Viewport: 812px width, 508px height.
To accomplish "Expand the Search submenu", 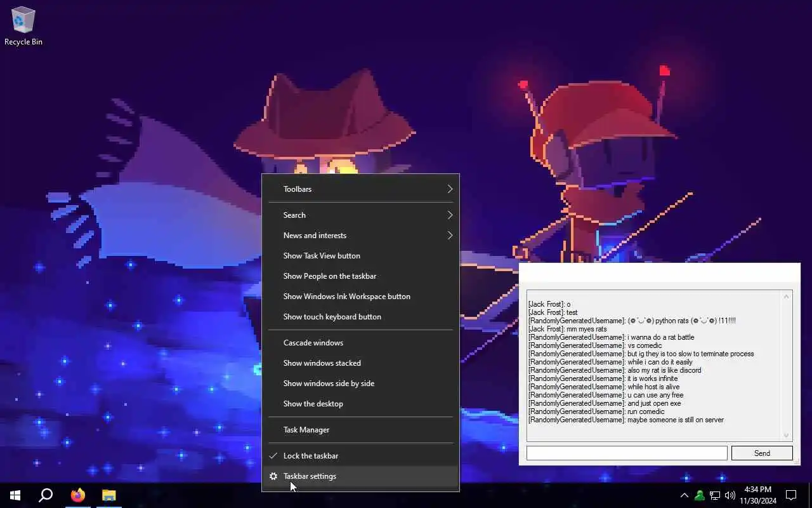I will tap(360, 215).
